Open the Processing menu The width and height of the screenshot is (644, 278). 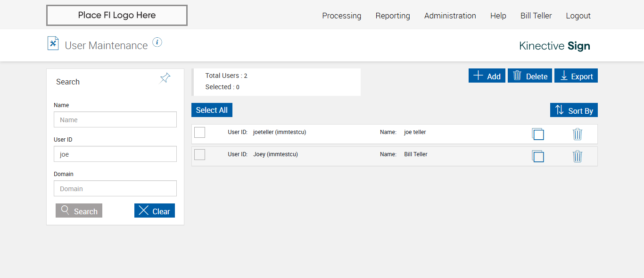tap(342, 16)
